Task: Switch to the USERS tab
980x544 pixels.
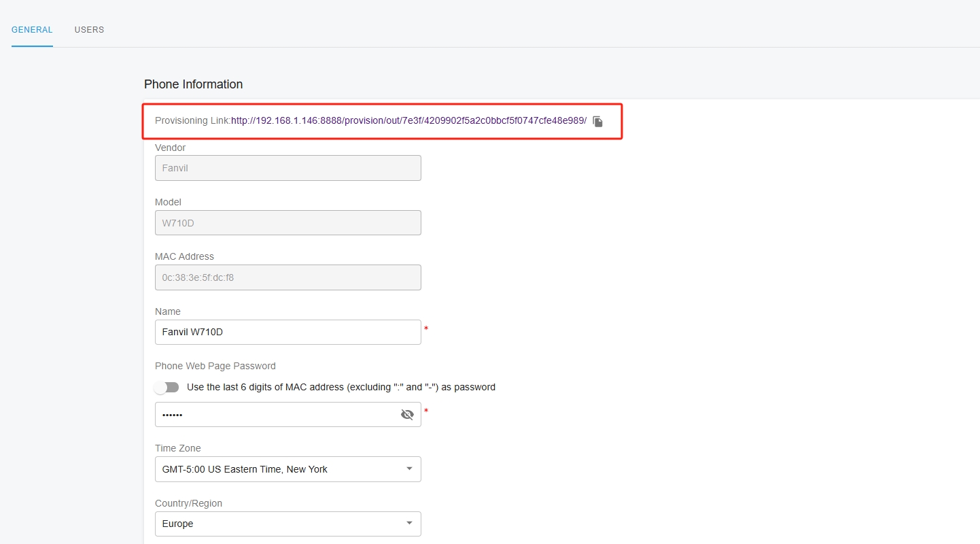Action: [x=89, y=30]
